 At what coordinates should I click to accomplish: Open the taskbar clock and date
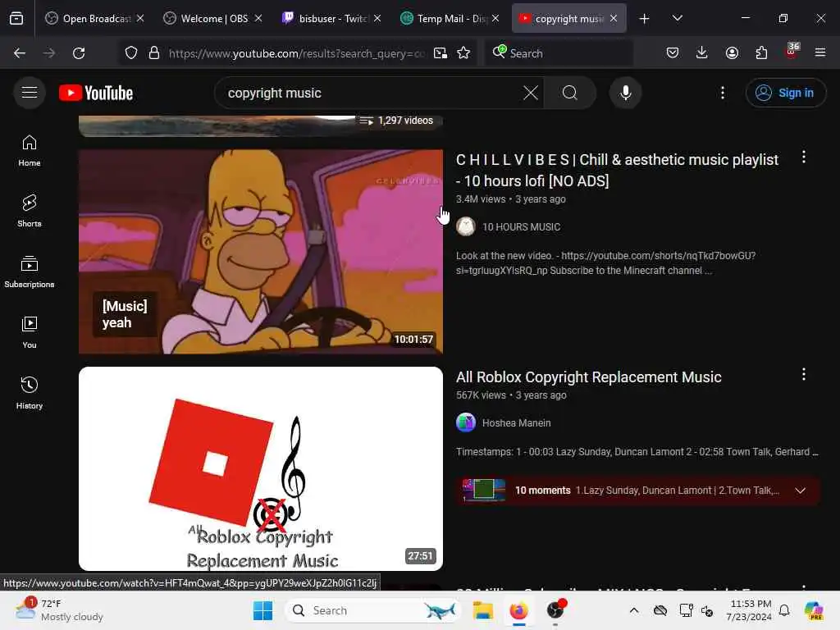(748, 610)
